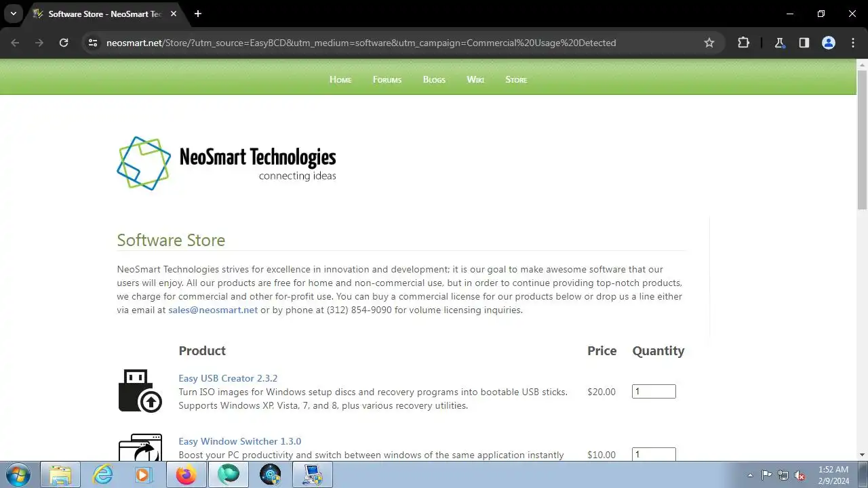Viewport: 868px width, 488px height.
Task: Click the $20.00 price text
Action: pyautogui.click(x=601, y=392)
